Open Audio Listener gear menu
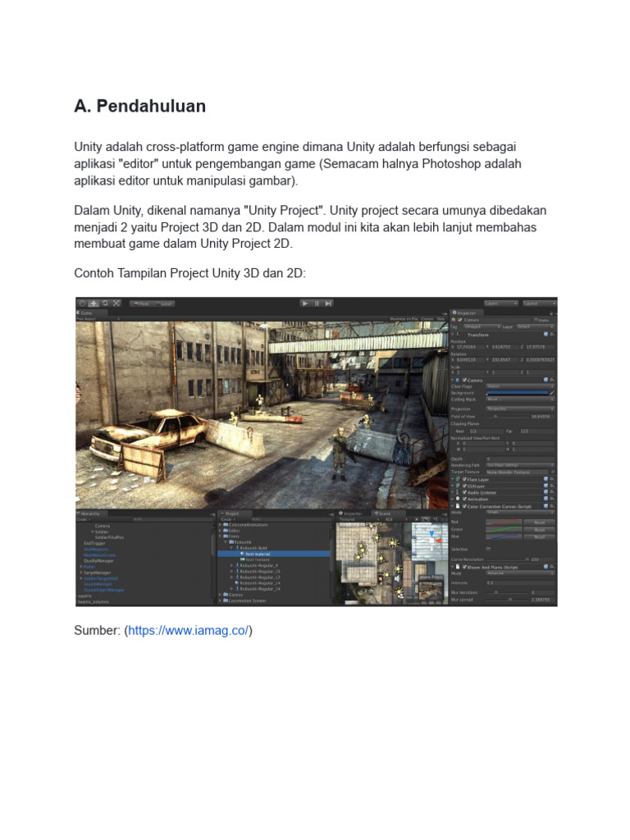Screen dimensions: 630x840 coord(552,492)
